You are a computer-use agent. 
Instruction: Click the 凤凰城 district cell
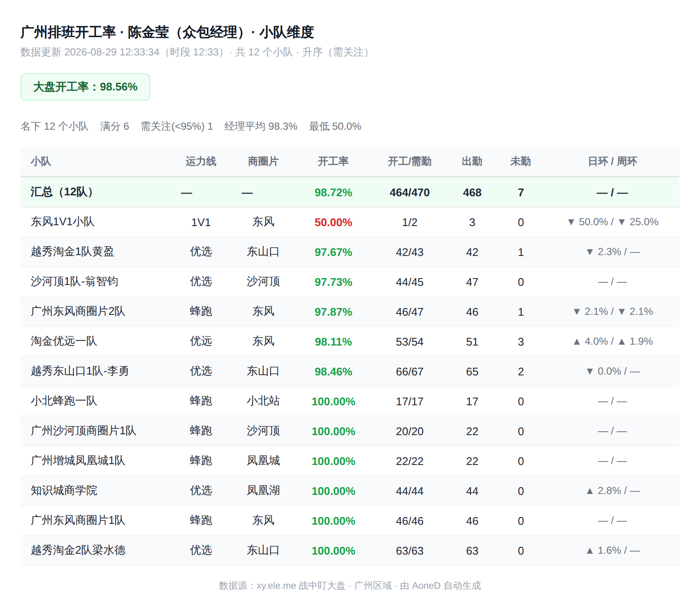coord(263,461)
